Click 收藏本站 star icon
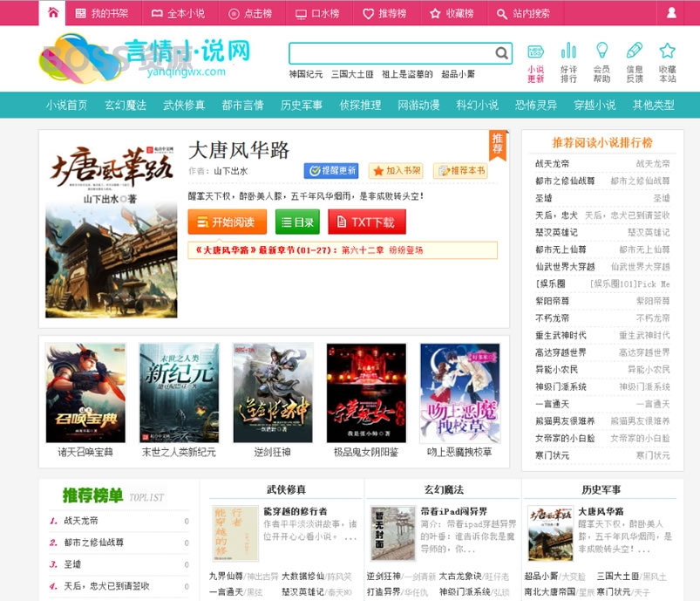Viewport: 700px width, 601px height. pos(668,63)
